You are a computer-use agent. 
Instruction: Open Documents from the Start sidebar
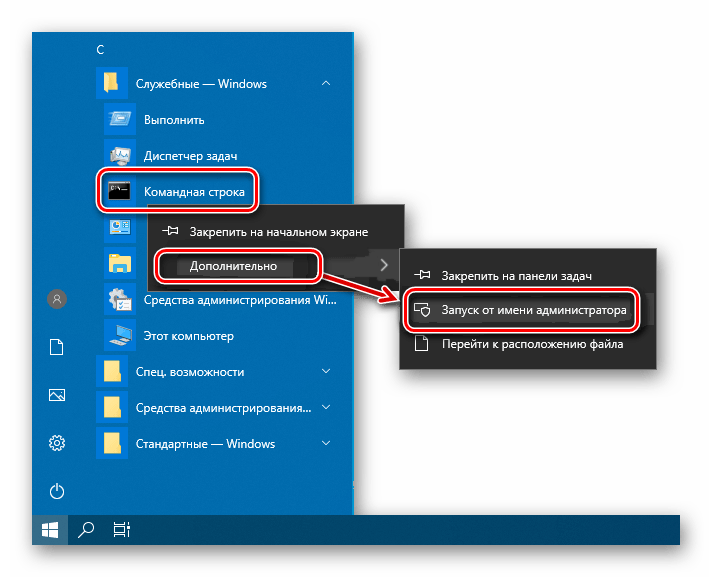(57, 347)
